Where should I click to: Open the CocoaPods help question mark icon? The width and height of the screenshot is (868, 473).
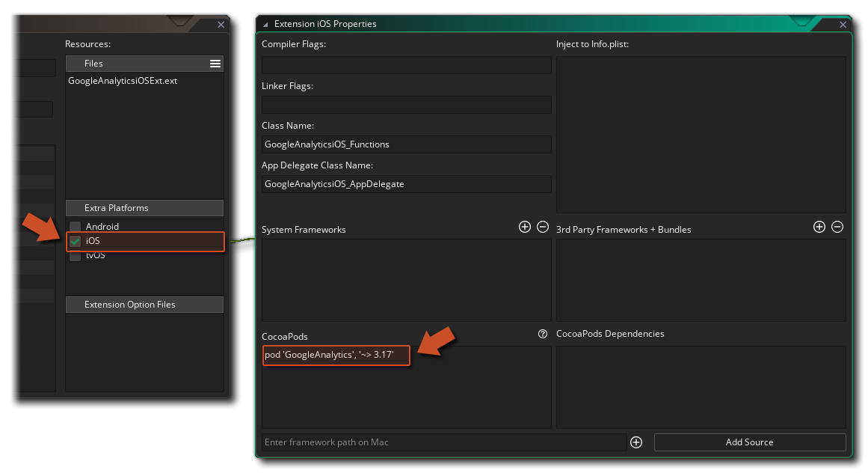click(543, 335)
